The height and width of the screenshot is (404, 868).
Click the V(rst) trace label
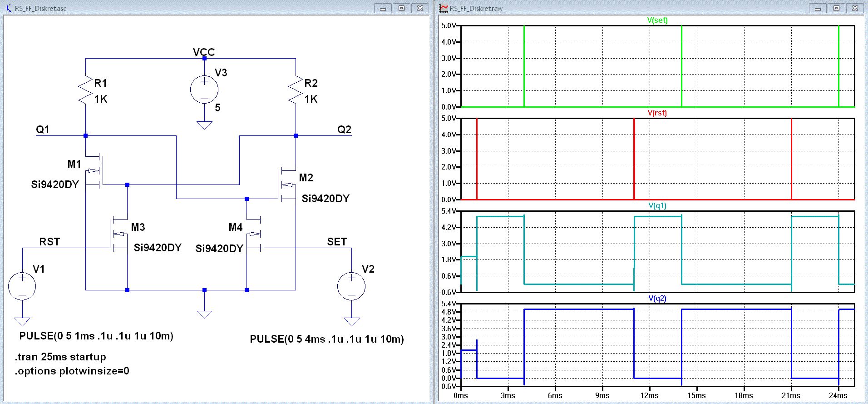click(x=657, y=113)
